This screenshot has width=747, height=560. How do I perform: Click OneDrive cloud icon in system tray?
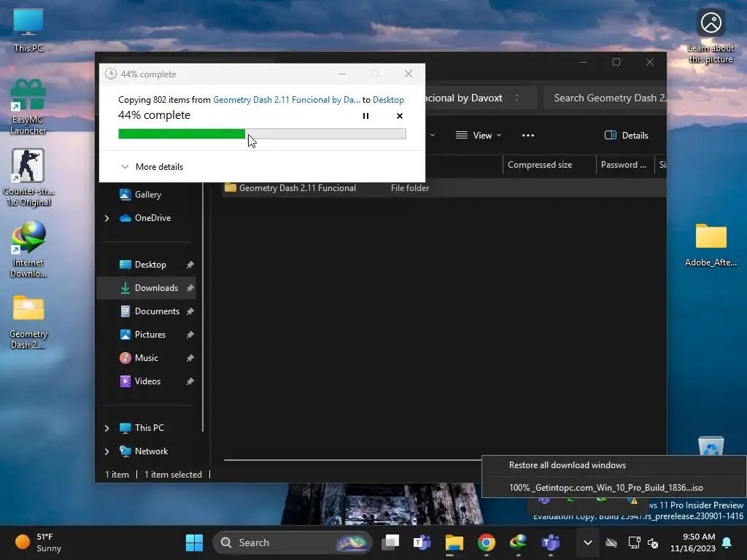click(611, 542)
